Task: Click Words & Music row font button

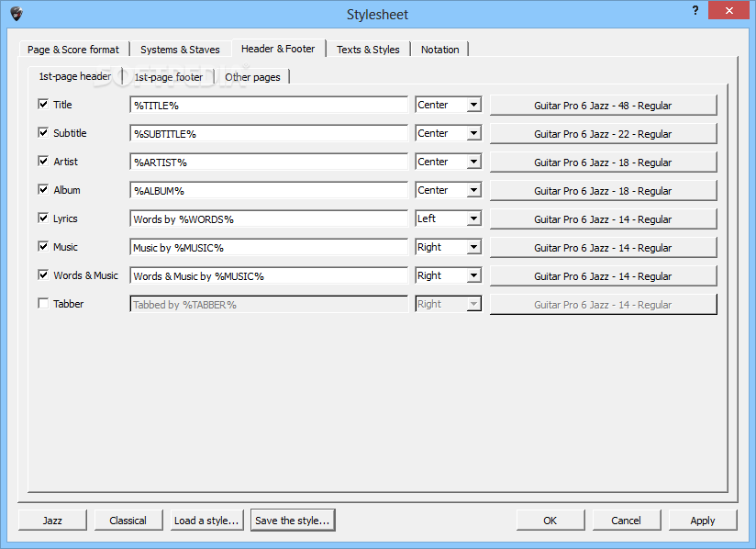Action: click(603, 276)
